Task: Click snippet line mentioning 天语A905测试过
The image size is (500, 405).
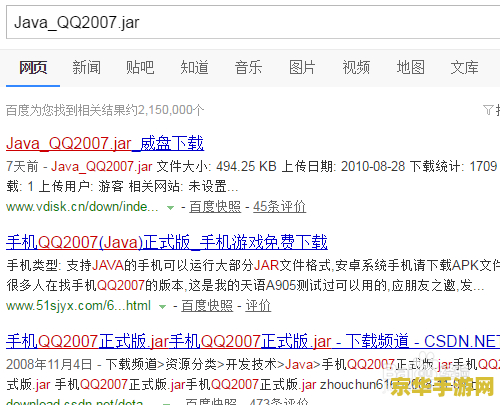Action: click(245, 285)
